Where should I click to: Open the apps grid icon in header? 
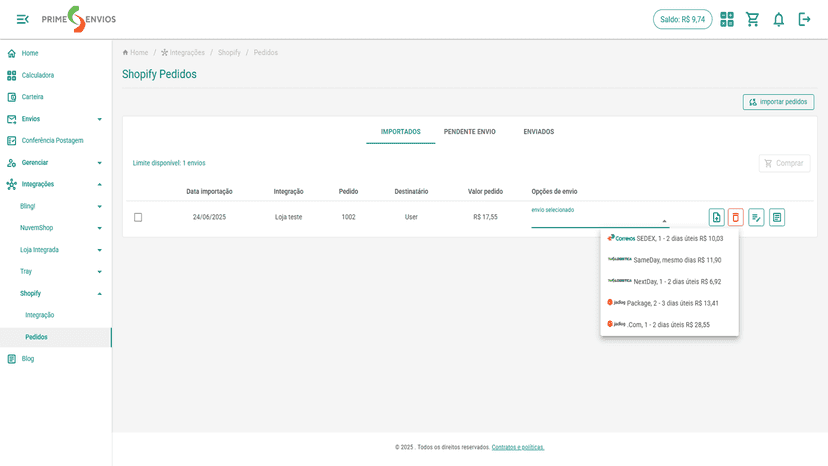pyautogui.click(x=727, y=20)
